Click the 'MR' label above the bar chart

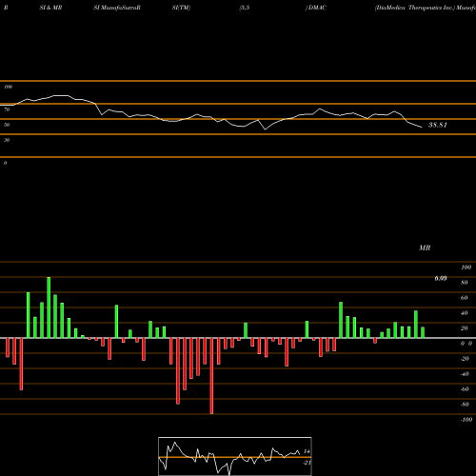click(x=425, y=248)
